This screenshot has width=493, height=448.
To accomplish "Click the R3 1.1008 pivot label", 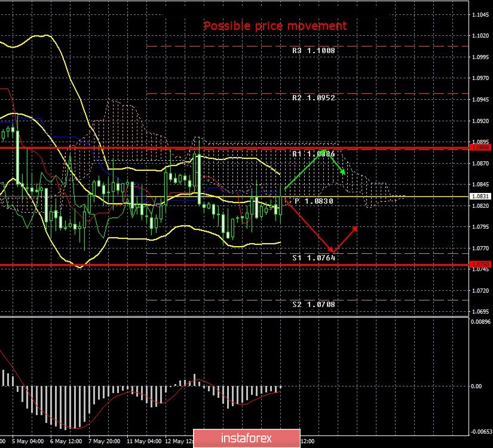I will (x=314, y=51).
